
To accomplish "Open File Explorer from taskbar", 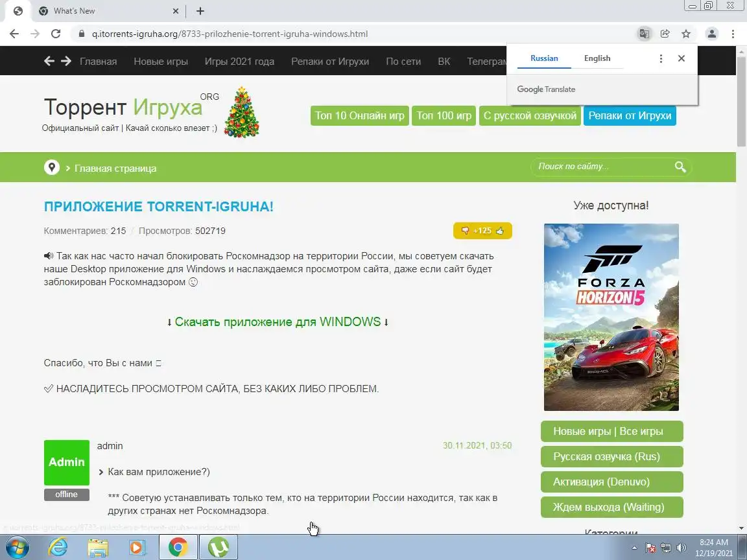I will coord(98,548).
